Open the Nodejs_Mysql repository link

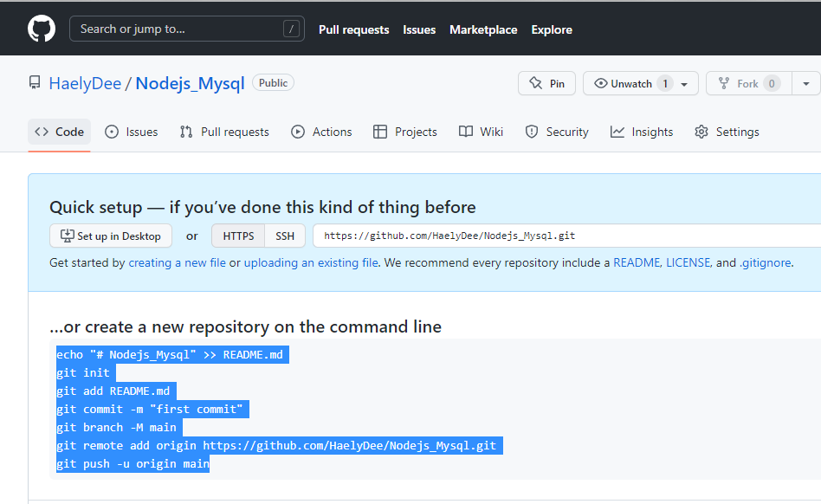point(190,83)
